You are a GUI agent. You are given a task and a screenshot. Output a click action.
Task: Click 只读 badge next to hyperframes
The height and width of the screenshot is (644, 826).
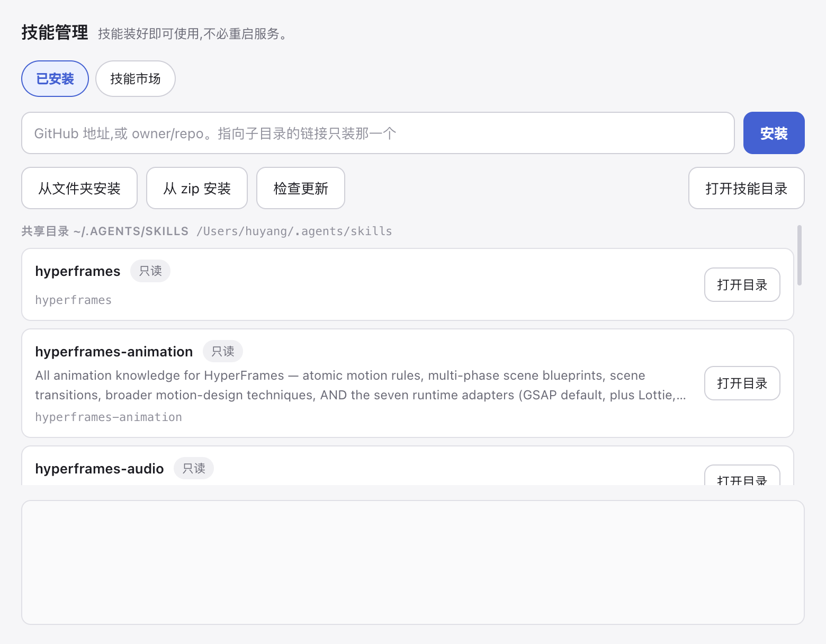(150, 271)
